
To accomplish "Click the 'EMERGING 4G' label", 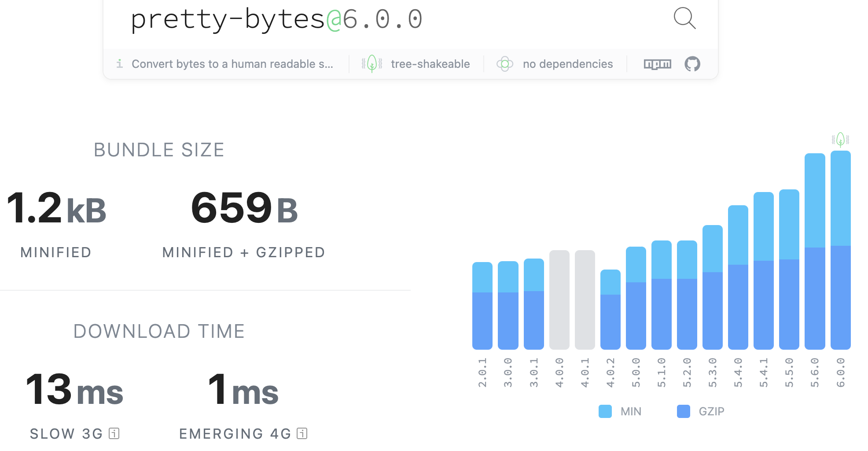I will [235, 434].
